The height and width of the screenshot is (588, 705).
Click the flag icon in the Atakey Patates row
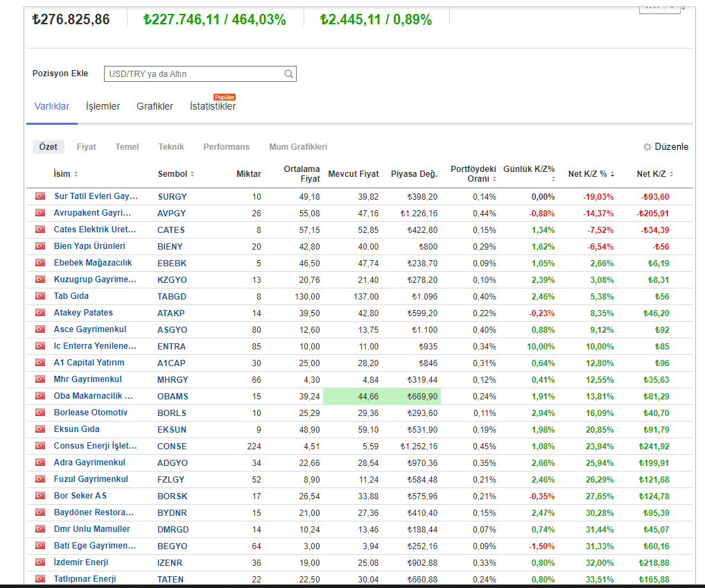pos(40,313)
